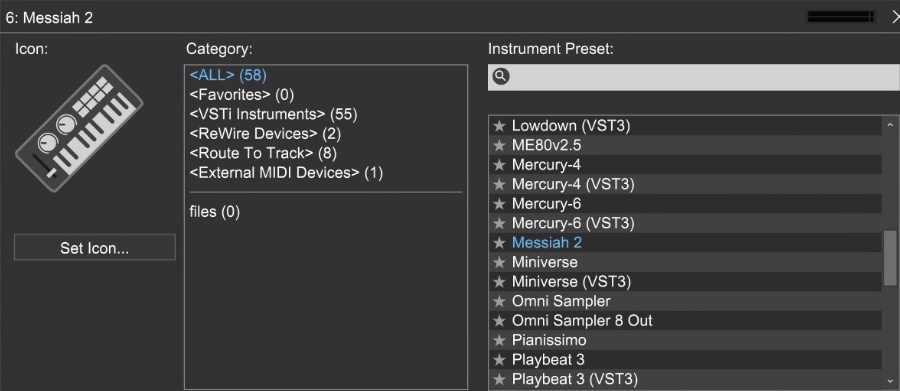Click the preset list scrollbar thumb
The height and width of the screenshot is (391, 900).
pos(890,258)
